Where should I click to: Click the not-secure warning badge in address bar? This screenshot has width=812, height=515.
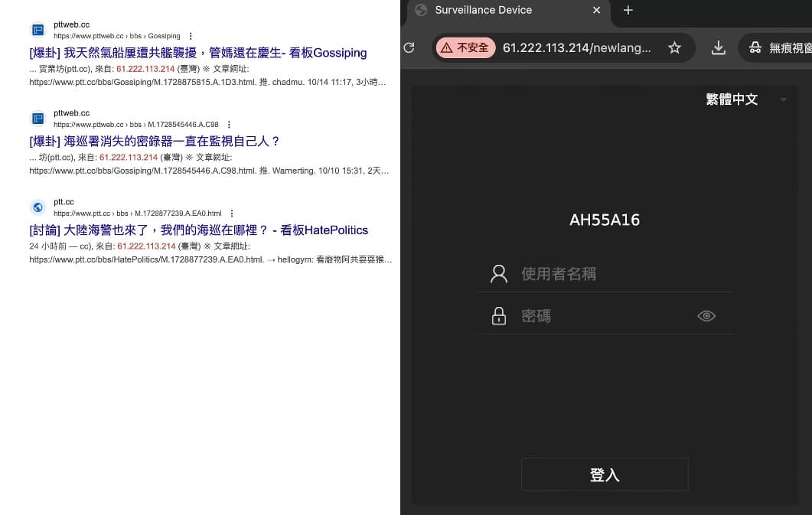(x=465, y=47)
